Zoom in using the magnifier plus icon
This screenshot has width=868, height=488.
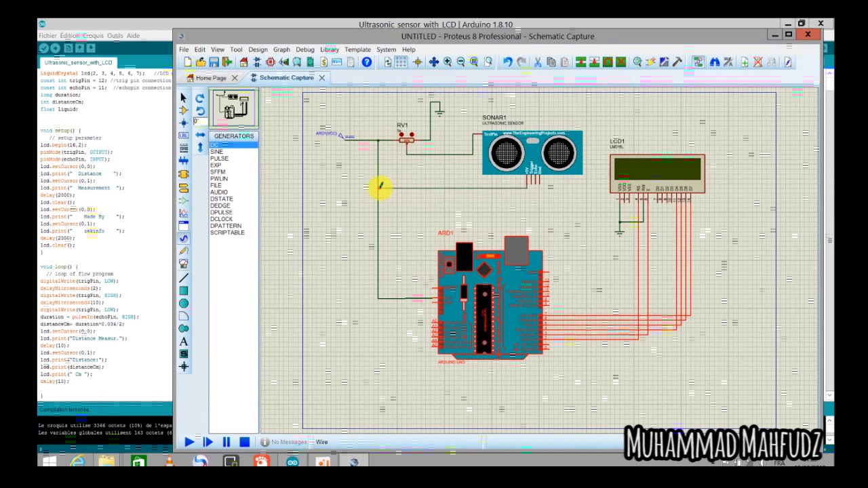448,62
